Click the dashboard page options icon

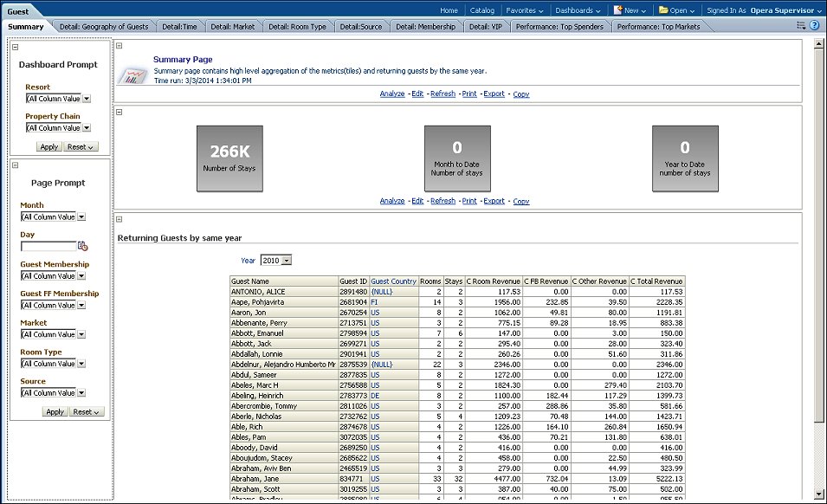coord(801,26)
